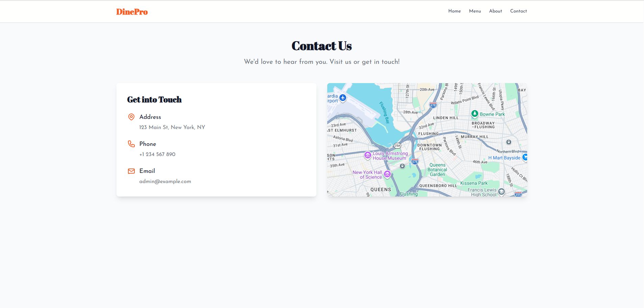The height and width of the screenshot is (308, 644).
Task: Click the Contact Us heading
Action: coord(322,46)
